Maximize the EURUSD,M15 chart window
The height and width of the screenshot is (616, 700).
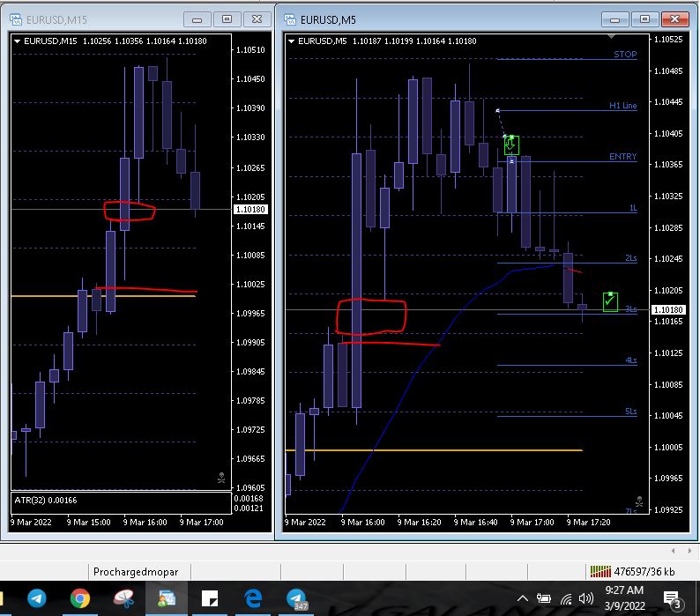(227, 19)
